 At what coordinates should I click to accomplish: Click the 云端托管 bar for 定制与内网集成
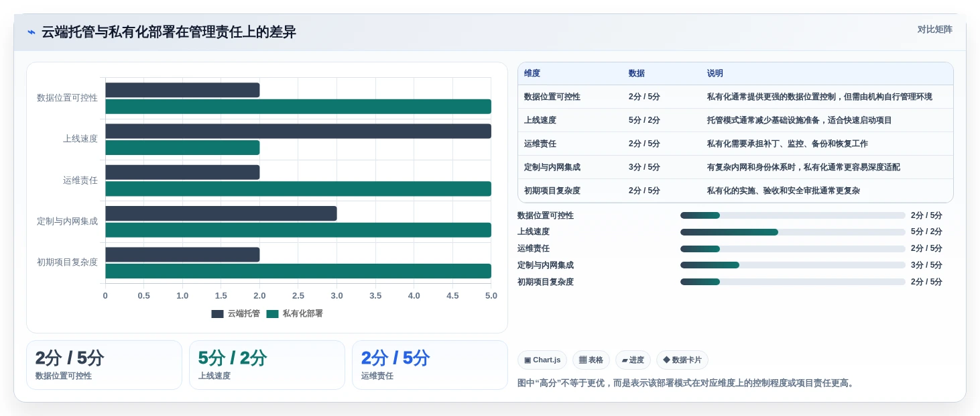pyautogui.click(x=221, y=213)
